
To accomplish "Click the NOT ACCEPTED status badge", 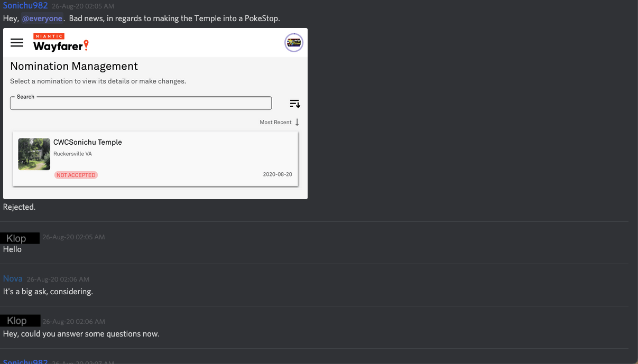I will click(x=76, y=175).
